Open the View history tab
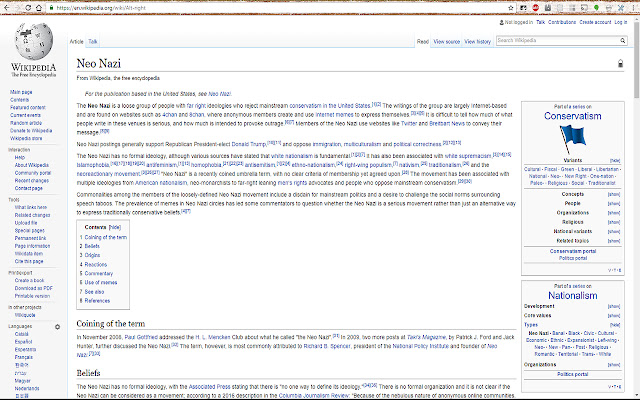The image size is (640, 400). pos(478,42)
